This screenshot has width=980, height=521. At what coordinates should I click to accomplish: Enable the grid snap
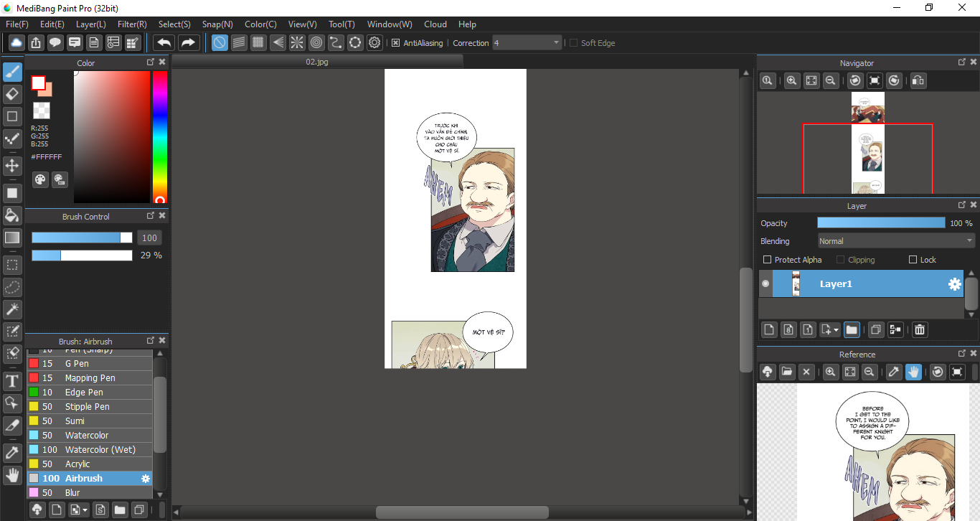pyautogui.click(x=258, y=42)
